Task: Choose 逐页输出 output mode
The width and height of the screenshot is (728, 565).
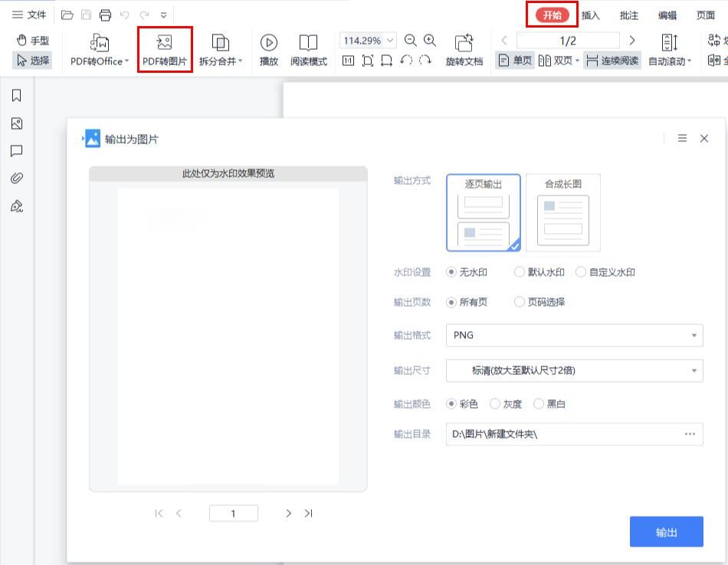Action: [x=484, y=213]
